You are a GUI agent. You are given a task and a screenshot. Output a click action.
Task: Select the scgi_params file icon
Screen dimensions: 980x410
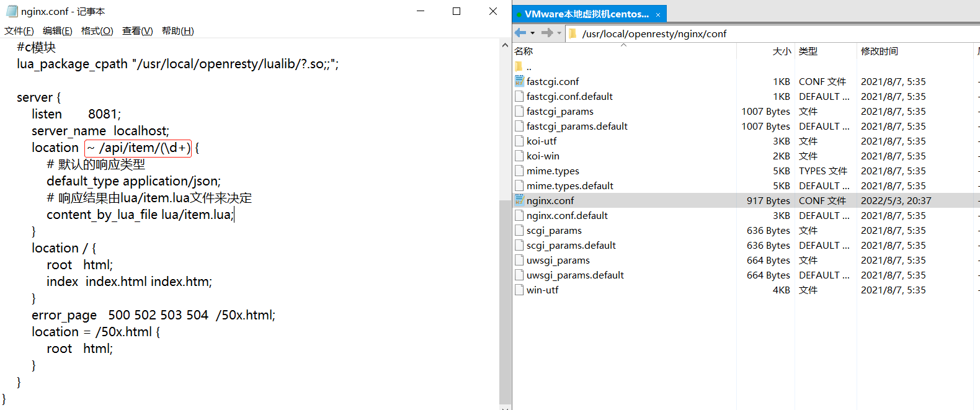click(x=519, y=230)
